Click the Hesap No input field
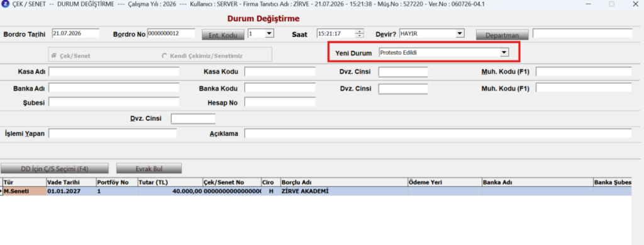Screen dimensions: 644x245 click(x=280, y=102)
